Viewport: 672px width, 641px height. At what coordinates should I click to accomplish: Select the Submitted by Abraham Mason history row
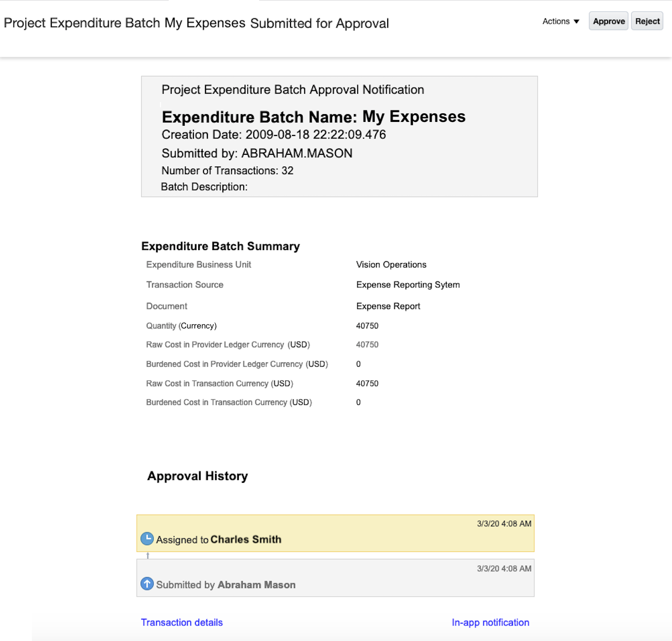pos(336,578)
